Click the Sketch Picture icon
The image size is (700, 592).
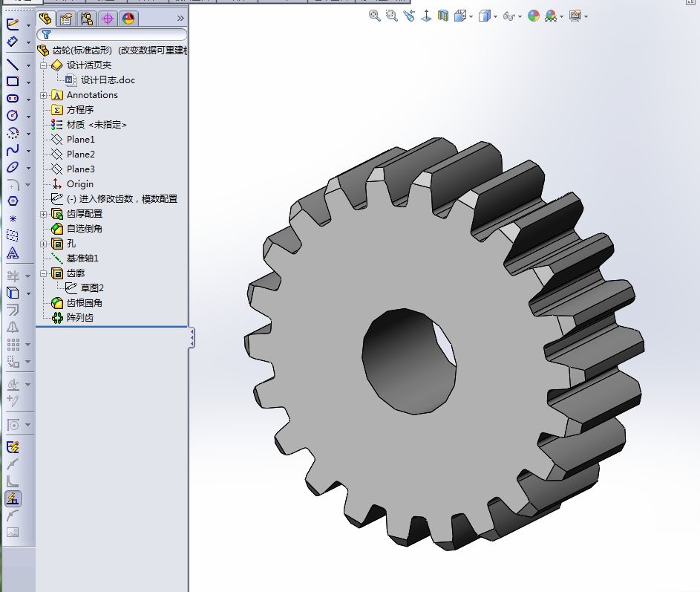13,532
